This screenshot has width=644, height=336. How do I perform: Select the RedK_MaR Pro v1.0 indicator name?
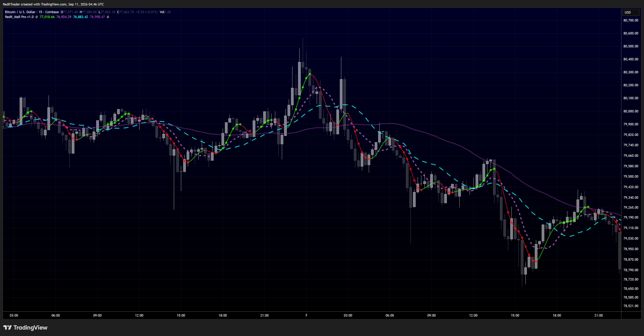click(x=19, y=17)
